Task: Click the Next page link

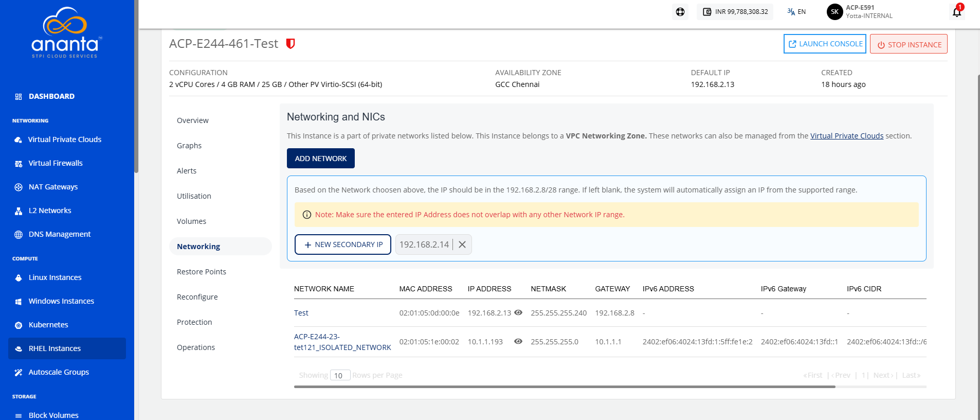Action: pos(883,375)
